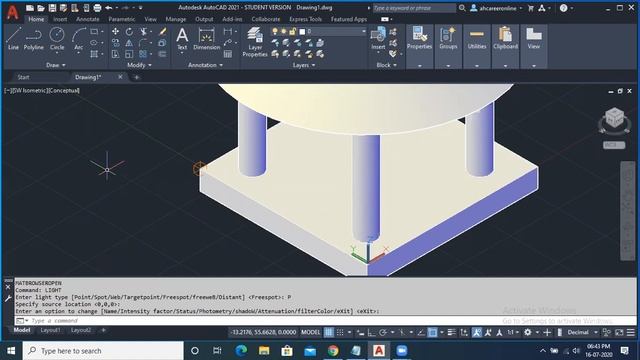The image size is (640, 360).
Task: Select the Dimension tool
Action: [207, 39]
